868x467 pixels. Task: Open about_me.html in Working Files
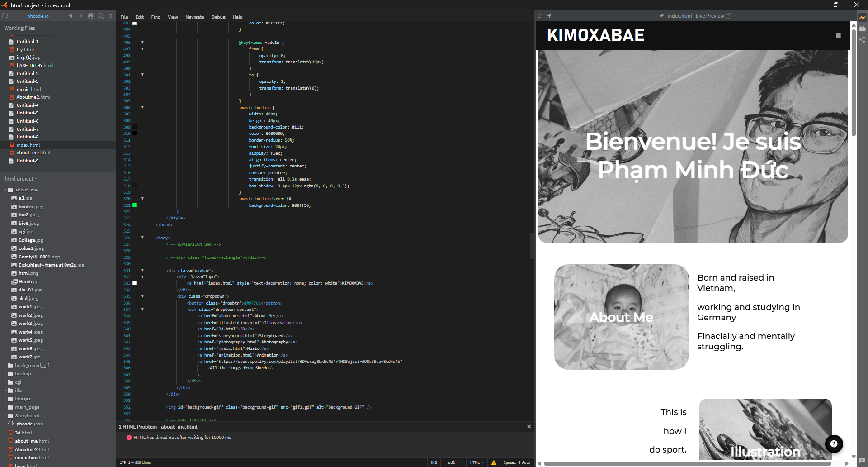coord(33,153)
